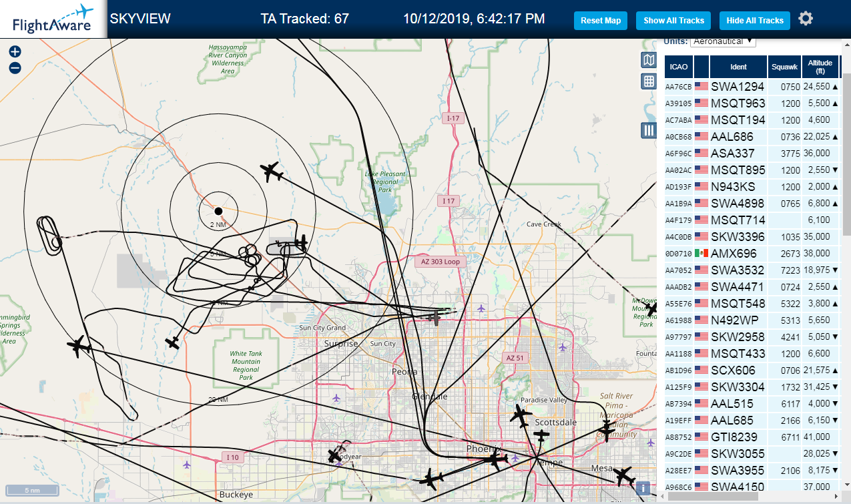The image size is (851, 504).
Task: Toggle the map view icon
Action: click(648, 60)
